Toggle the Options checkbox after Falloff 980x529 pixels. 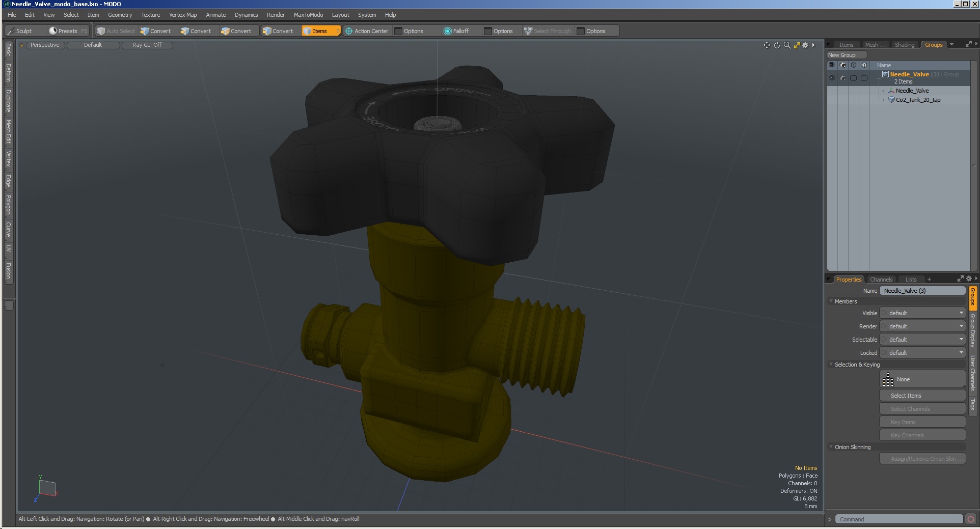click(488, 31)
